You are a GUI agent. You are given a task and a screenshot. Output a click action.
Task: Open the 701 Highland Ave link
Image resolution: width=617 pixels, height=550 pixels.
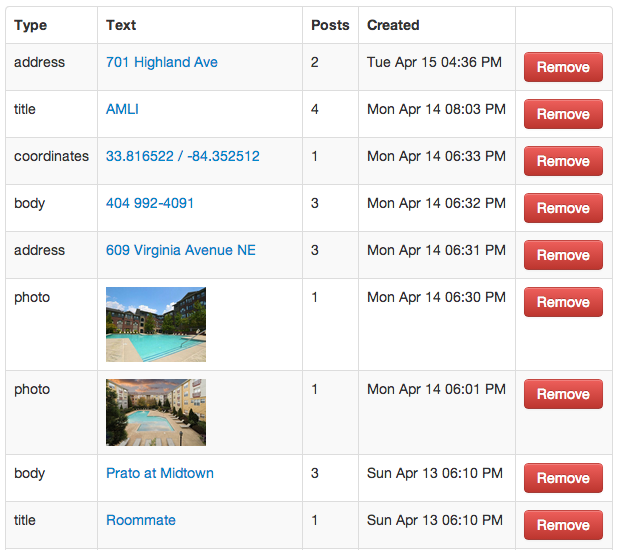[x=162, y=62]
